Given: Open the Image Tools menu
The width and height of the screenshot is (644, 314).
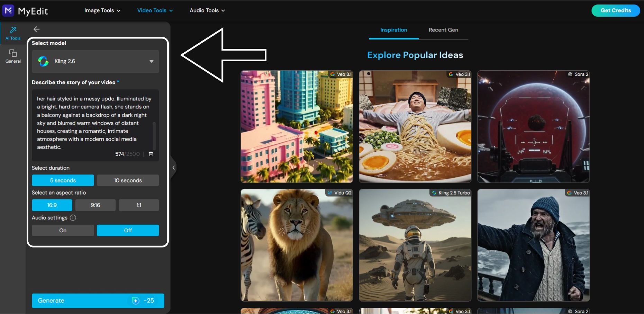Looking at the screenshot, I should pos(102,10).
